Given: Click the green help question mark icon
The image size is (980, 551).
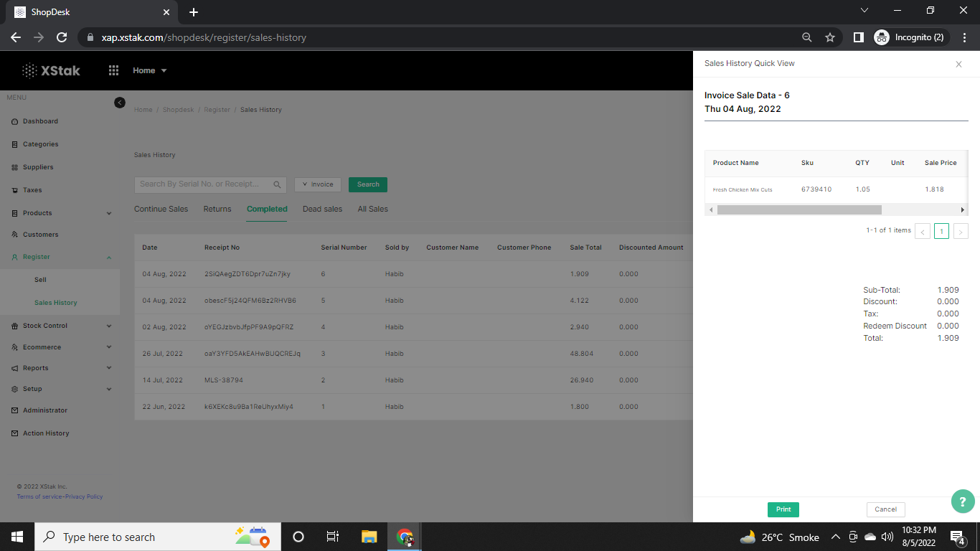Looking at the screenshot, I should point(963,501).
